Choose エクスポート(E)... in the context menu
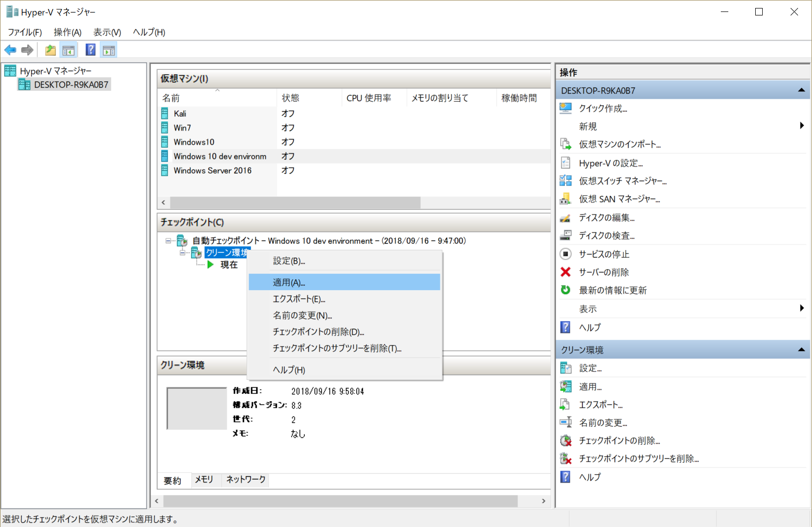This screenshot has width=812, height=527. pos(344,299)
